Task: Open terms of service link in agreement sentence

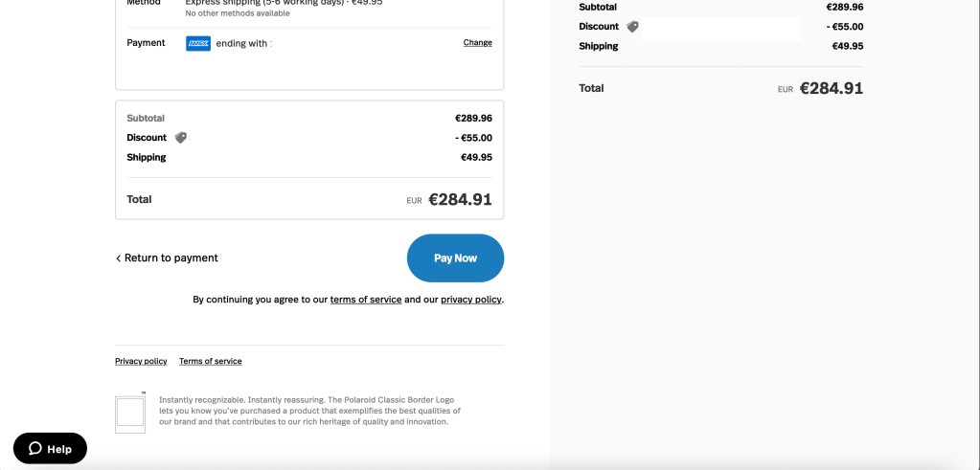Action: pyautogui.click(x=366, y=300)
